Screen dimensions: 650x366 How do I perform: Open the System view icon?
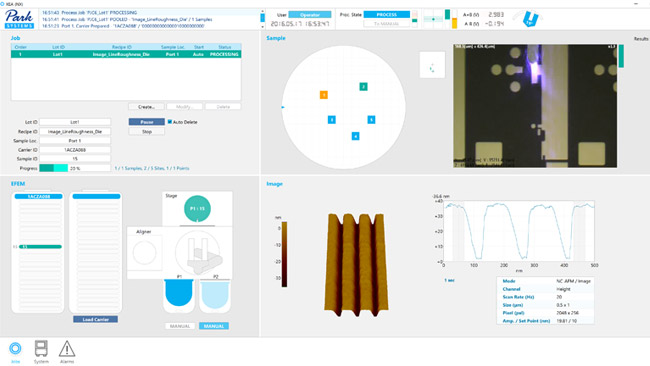tap(41, 349)
